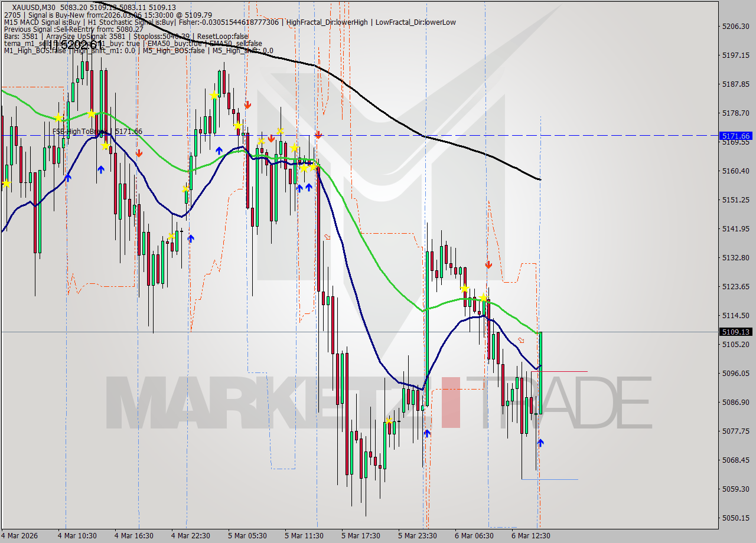
Task: Select the blue buy arrow below the latest candle
Action: coord(540,443)
